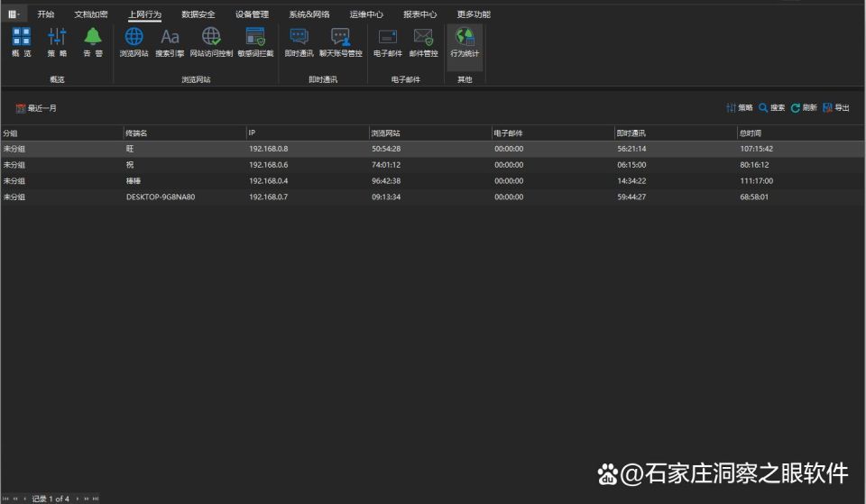The height and width of the screenshot is (504, 866).
Task: Sort by the 终端名 column header
Action: (184, 133)
